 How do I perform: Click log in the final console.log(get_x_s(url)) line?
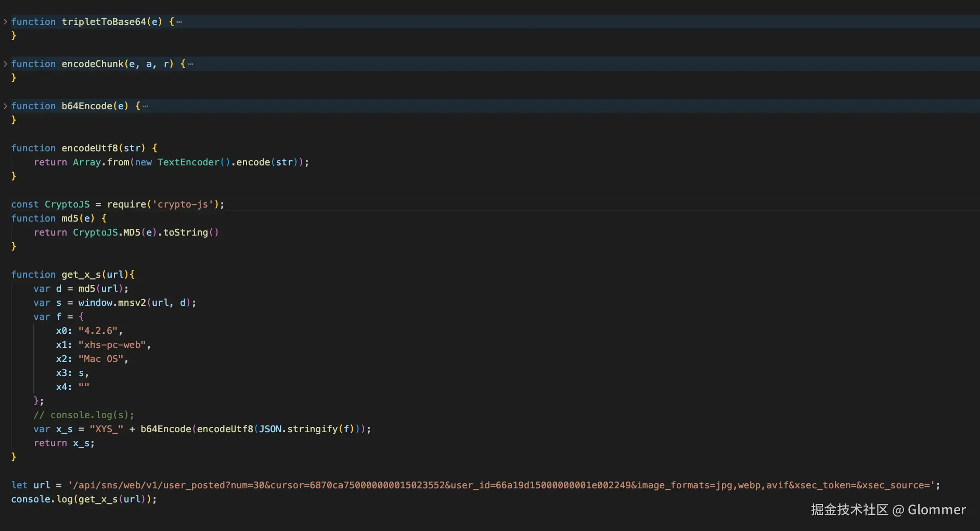point(65,499)
